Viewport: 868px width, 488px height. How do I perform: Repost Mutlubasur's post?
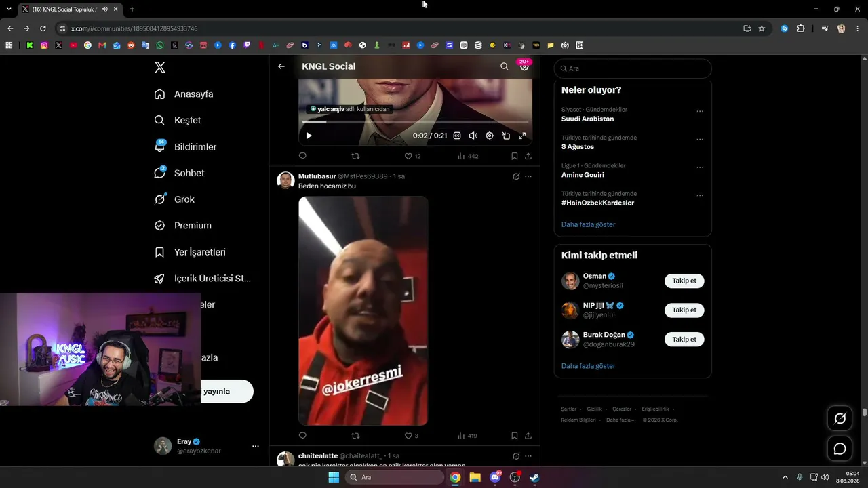355,436
